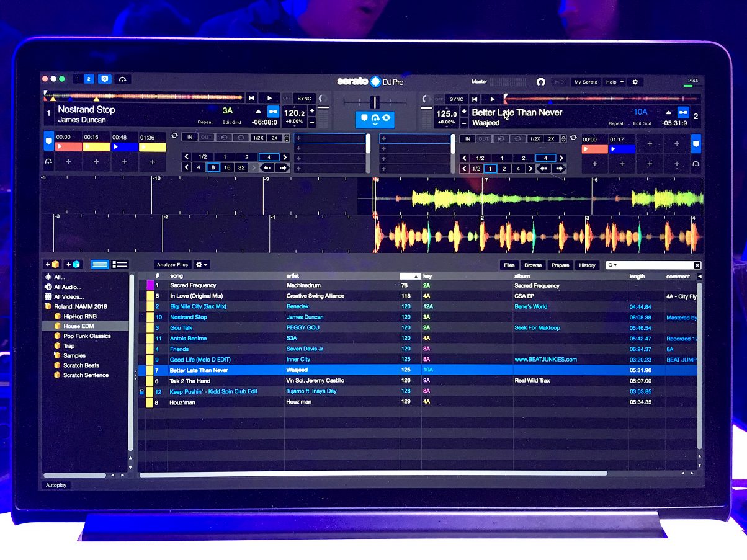This screenshot has width=747, height=560.
Task: Open Serato setup using the gear icon
Action: point(635,82)
